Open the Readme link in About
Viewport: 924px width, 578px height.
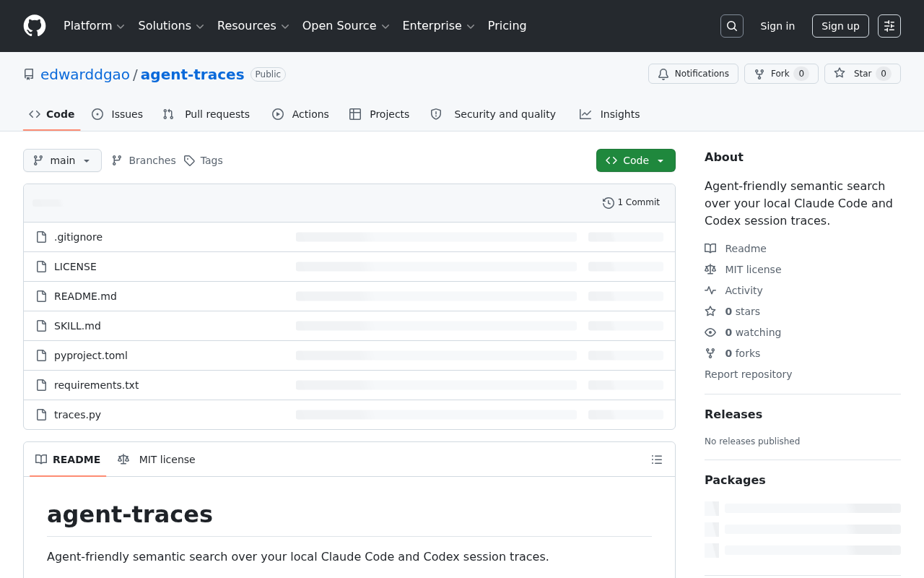tap(736, 249)
